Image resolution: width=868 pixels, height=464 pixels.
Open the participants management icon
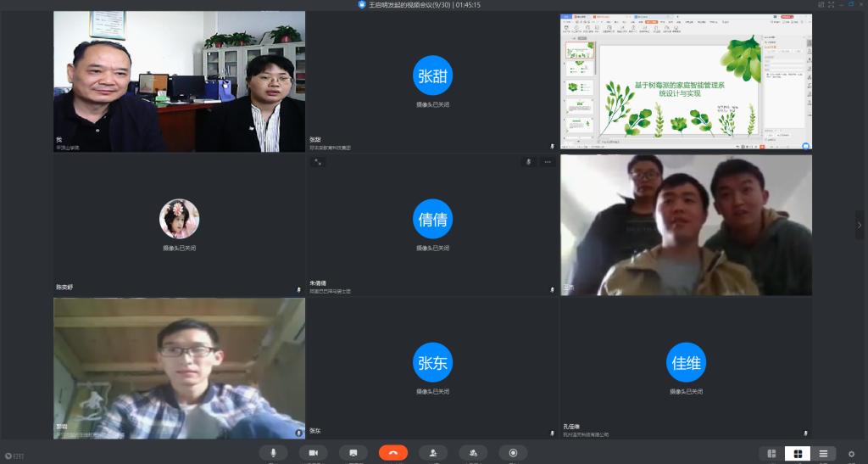pos(473,453)
